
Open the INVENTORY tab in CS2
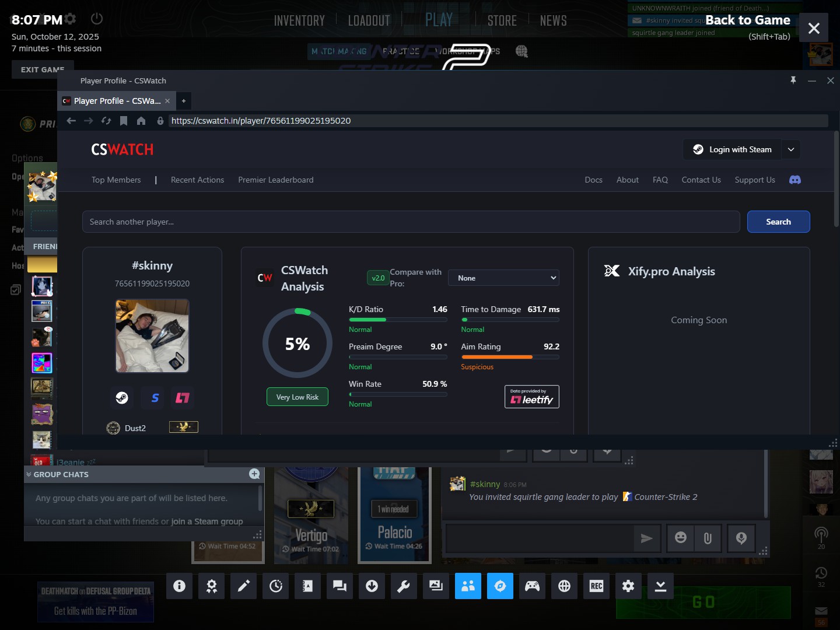(x=299, y=20)
